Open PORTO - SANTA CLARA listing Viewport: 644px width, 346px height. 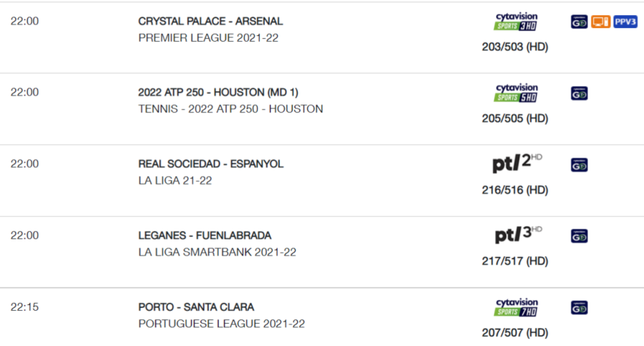coord(196,307)
